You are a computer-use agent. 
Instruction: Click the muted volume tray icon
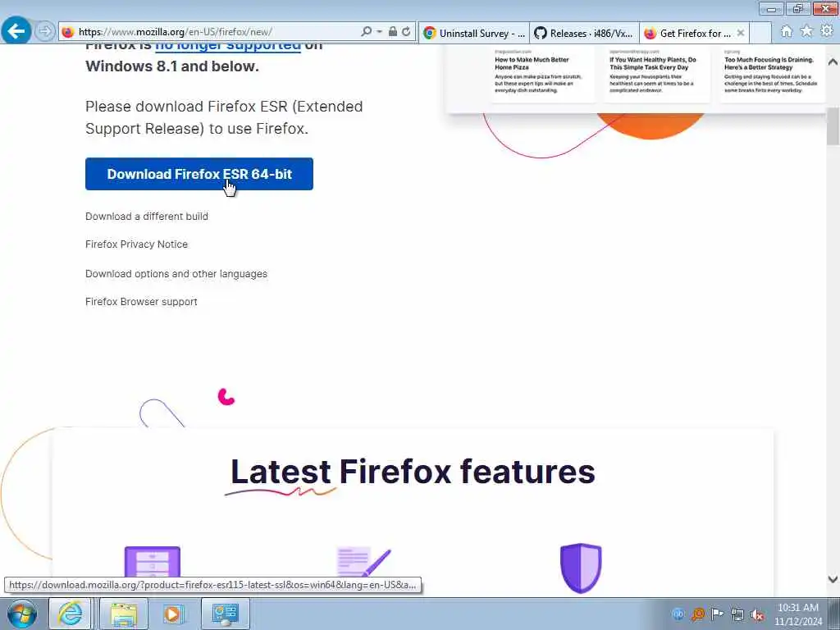point(757,614)
